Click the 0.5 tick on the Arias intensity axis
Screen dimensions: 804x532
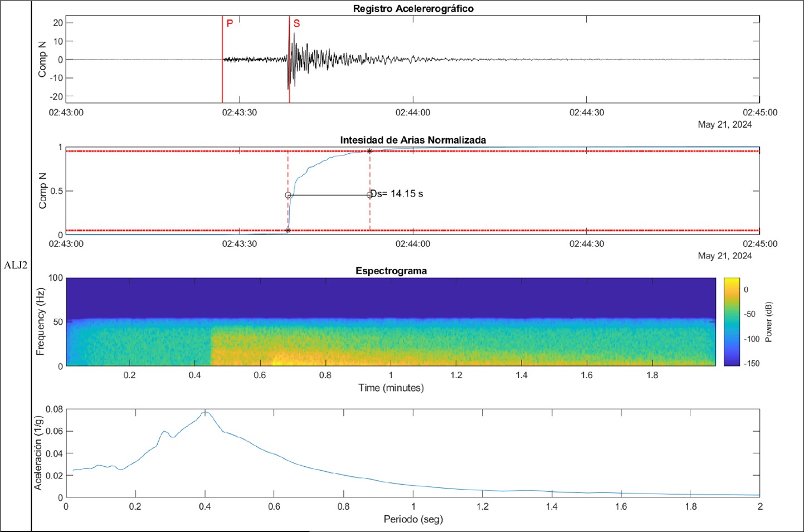pos(56,191)
